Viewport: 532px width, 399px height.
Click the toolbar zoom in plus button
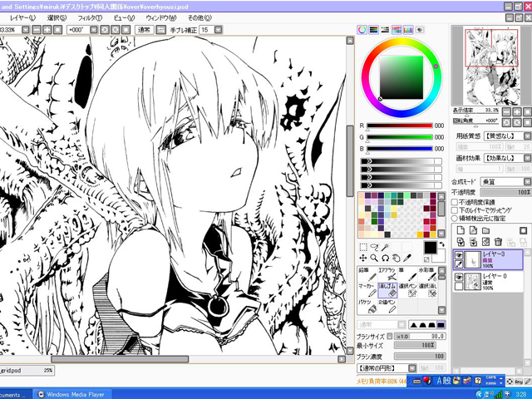pyautogui.click(x=47, y=30)
